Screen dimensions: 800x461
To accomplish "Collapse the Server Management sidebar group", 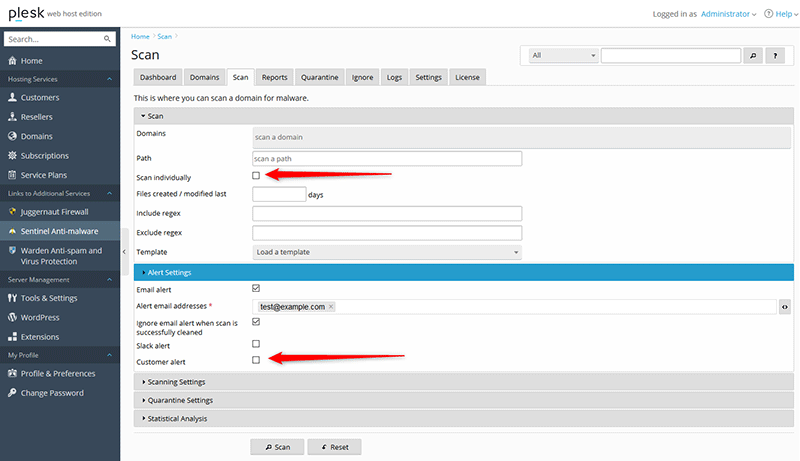I will coord(60,279).
